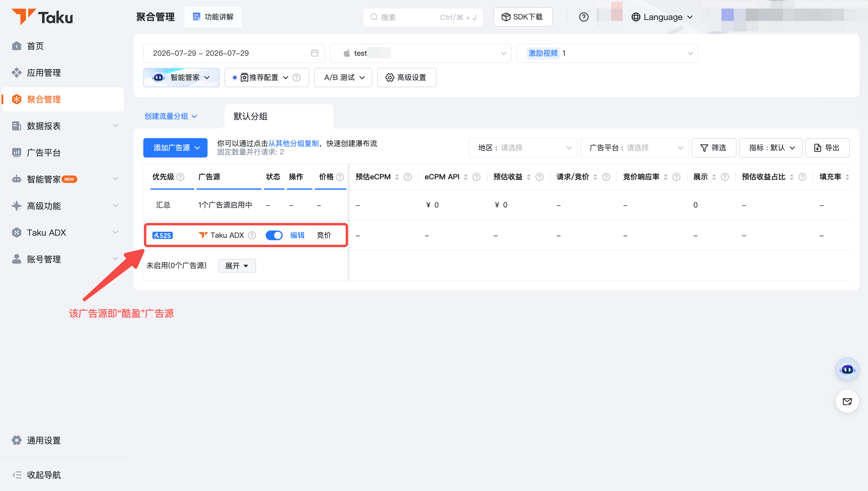Click the 导出 export button
Image resolution: width=868 pixels, height=491 pixels.
pyautogui.click(x=826, y=148)
